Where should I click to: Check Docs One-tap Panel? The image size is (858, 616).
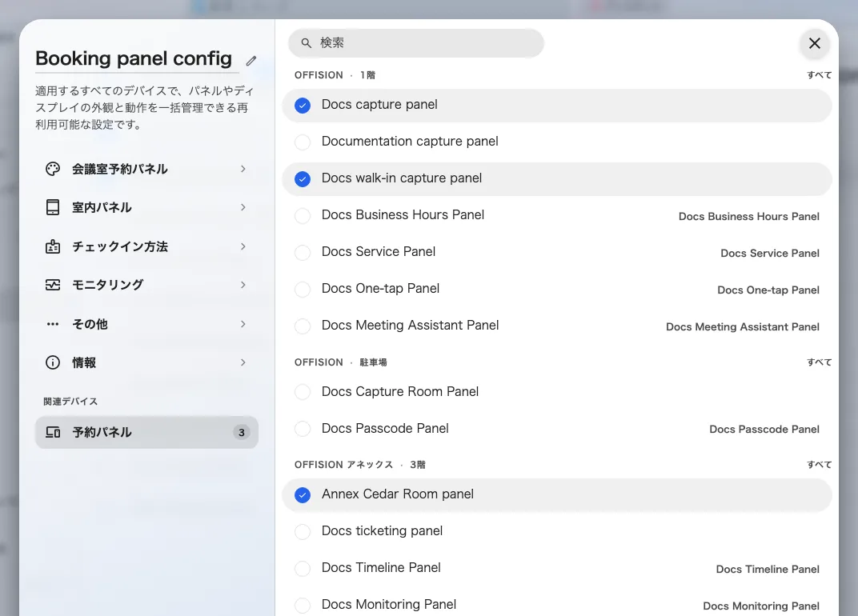click(x=303, y=289)
